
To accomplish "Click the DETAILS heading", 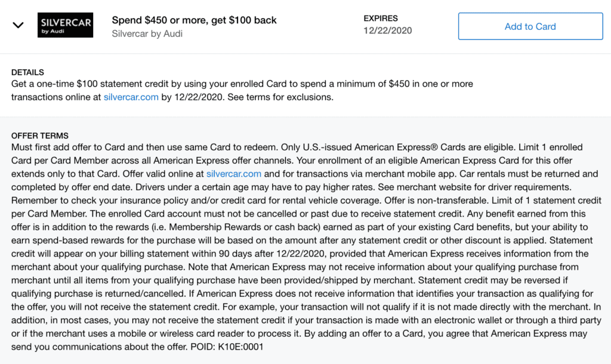I will 27,72.
